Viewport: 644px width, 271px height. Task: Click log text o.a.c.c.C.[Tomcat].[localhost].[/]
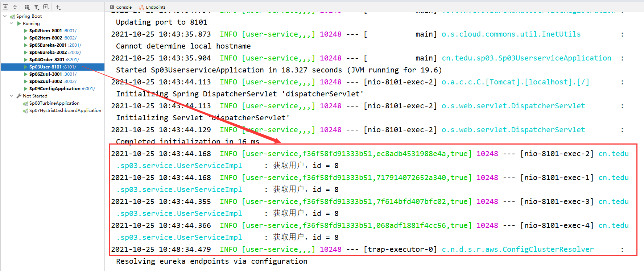pos(516,82)
